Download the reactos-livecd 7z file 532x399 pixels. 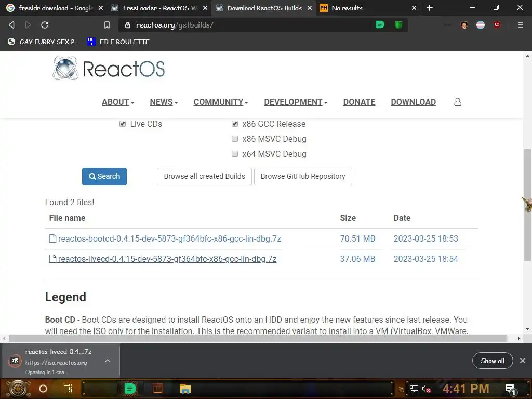[167, 259]
